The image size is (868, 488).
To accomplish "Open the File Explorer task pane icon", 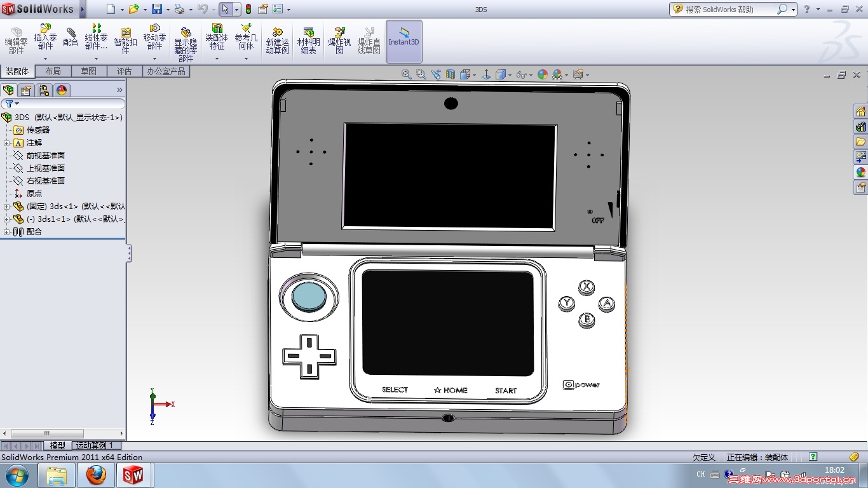I will tap(860, 141).
